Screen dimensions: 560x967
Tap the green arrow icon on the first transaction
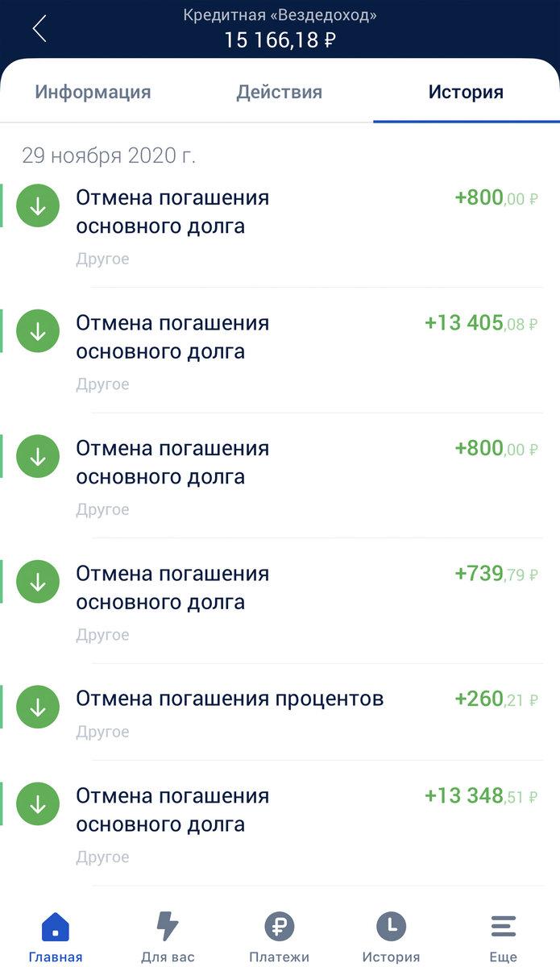[37, 205]
